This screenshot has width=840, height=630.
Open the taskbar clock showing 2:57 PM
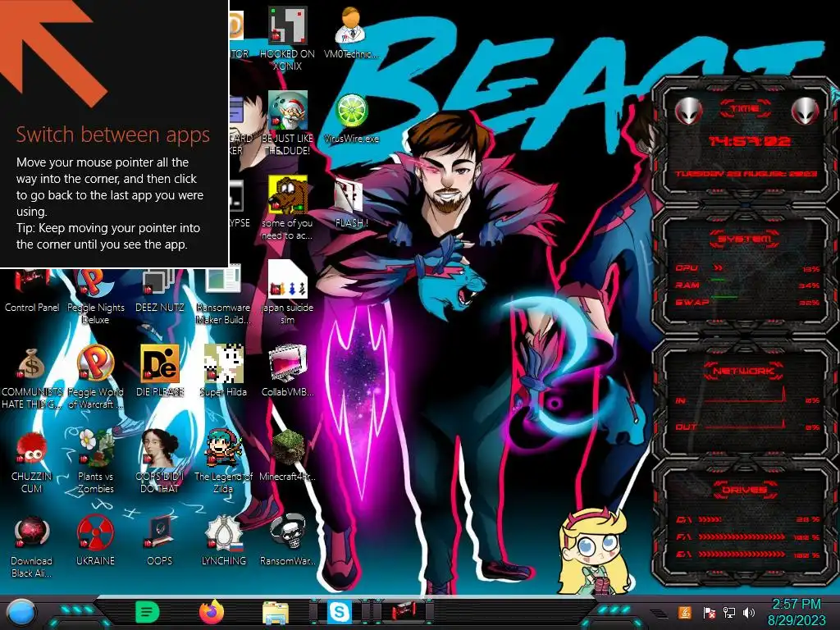[x=797, y=612]
